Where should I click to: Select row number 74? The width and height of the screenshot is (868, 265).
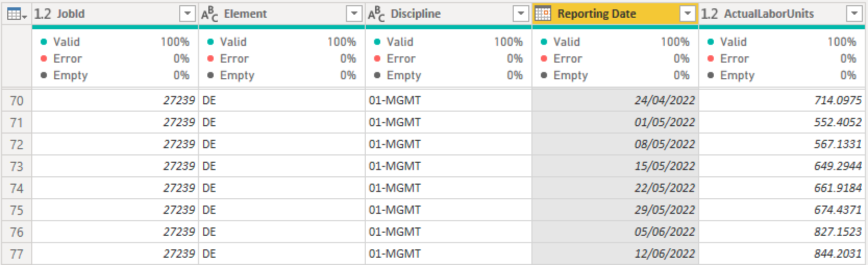(x=17, y=188)
